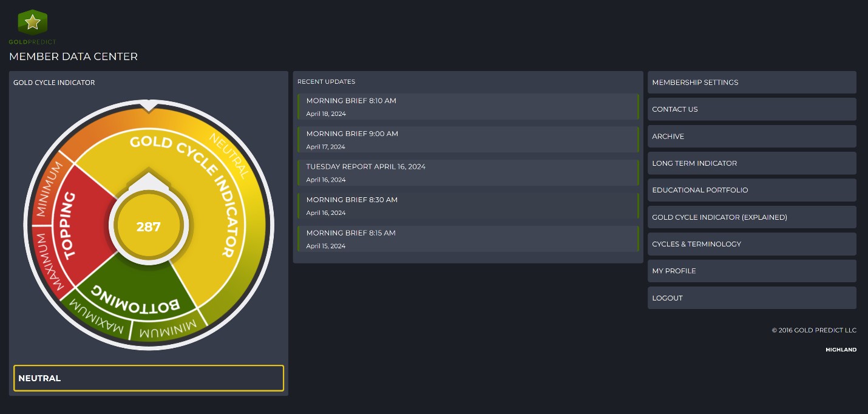Select the Logout button
The image size is (868, 414).
[751, 298]
